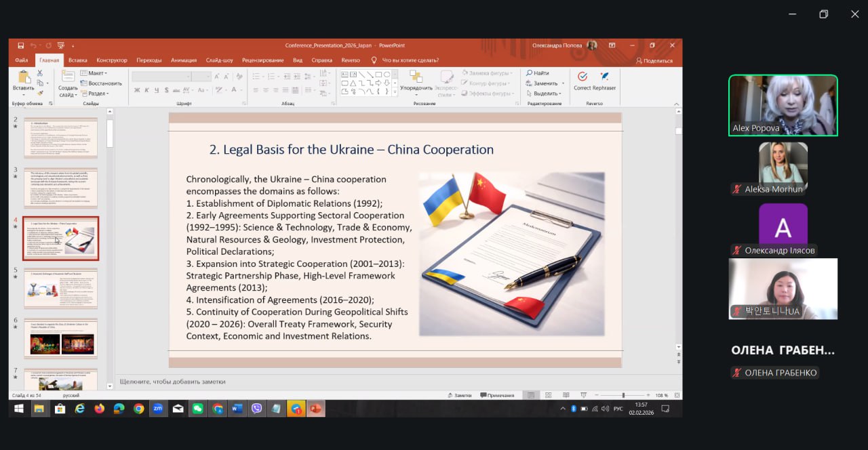Click the Share (Поделиться) button
The image size is (868, 450).
(x=654, y=60)
